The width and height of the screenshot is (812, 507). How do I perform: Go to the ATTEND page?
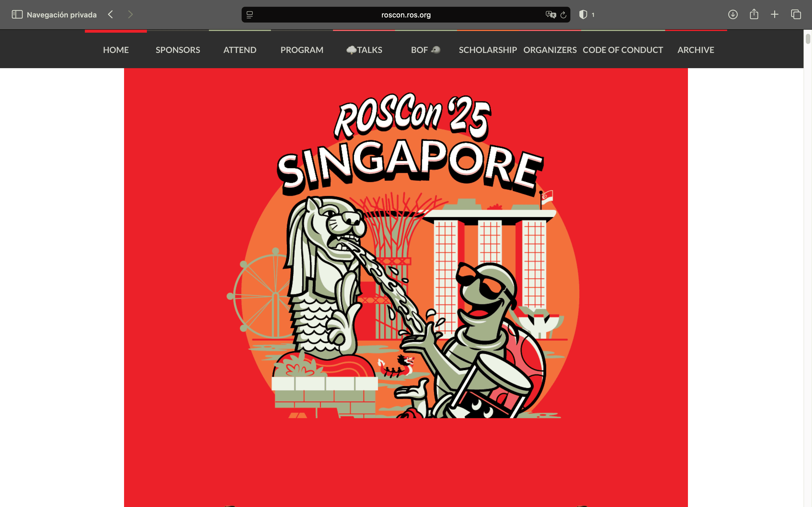240,50
